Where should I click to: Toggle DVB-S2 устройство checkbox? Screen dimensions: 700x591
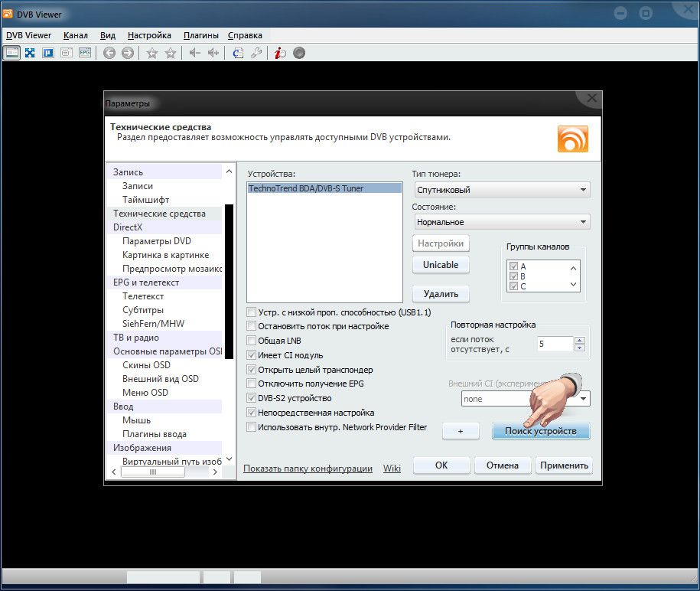[252, 398]
